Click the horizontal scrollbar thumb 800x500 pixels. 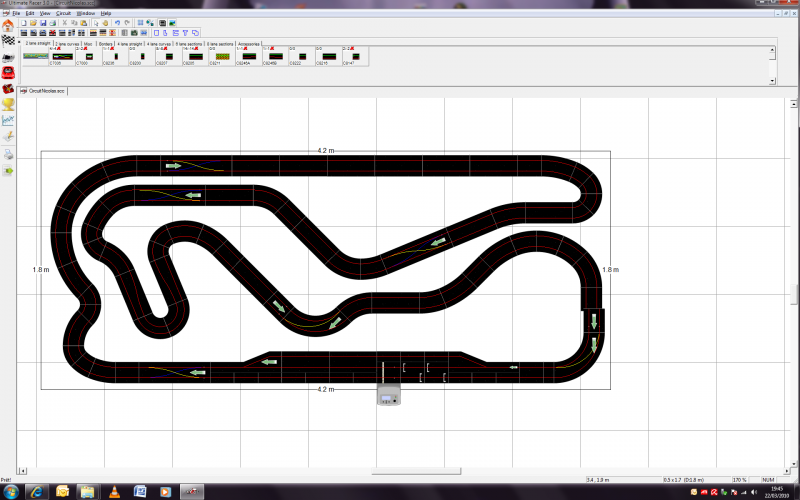click(400, 471)
